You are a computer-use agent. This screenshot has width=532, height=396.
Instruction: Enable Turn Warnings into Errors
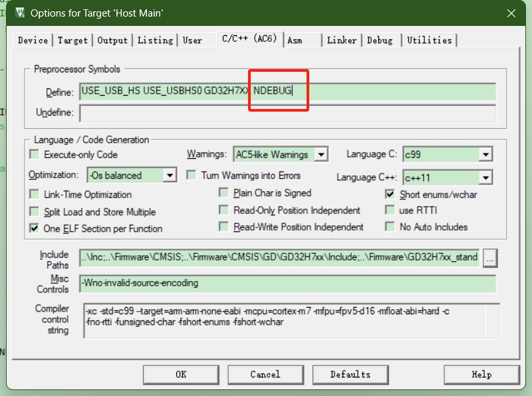coord(192,174)
